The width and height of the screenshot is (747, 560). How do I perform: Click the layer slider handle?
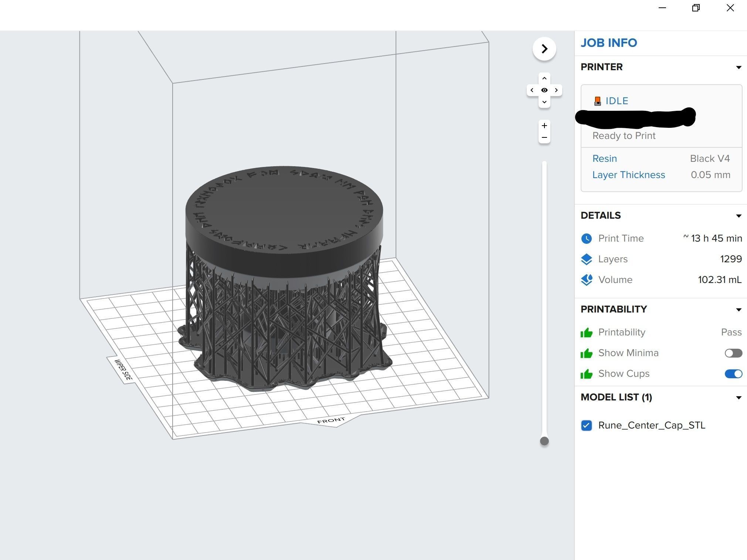coord(544,441)
